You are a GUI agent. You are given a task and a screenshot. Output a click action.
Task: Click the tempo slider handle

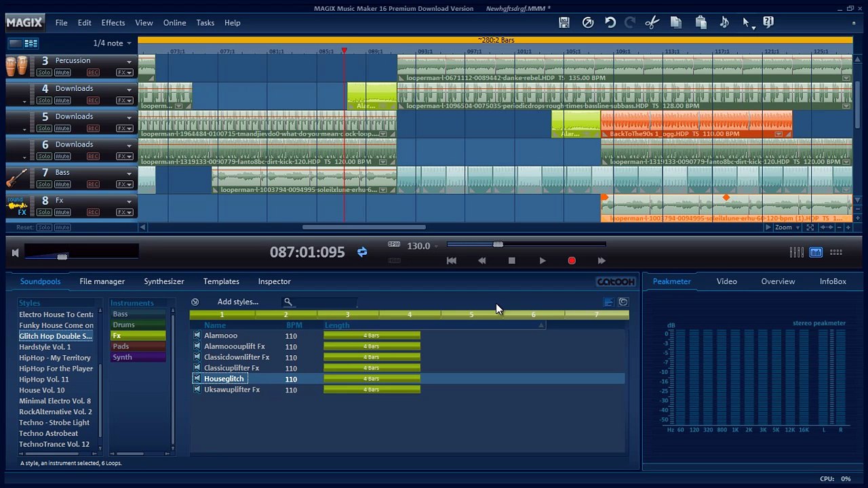click(x=498, y=244)
